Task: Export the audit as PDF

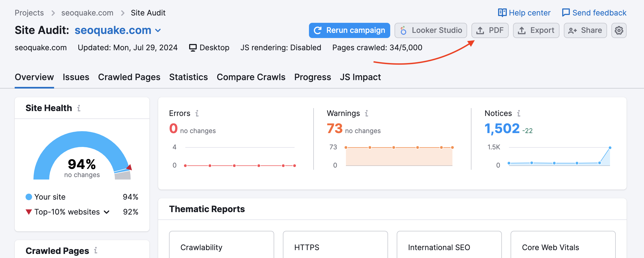Action: tap(490, 30)
